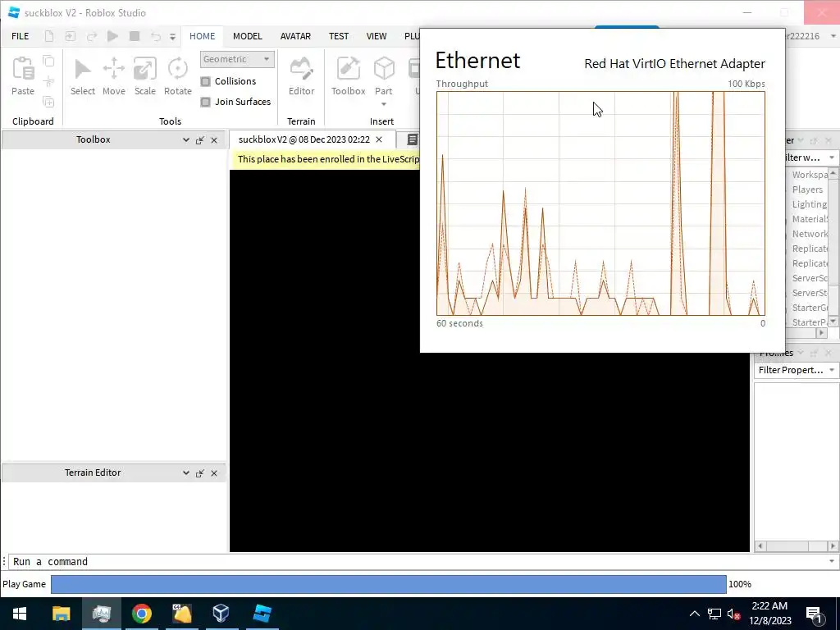Switch to the VIEW ribbon tab
The height and width of the screenshot is (630, 840).
pyautogui.click(x=377, y=36)
